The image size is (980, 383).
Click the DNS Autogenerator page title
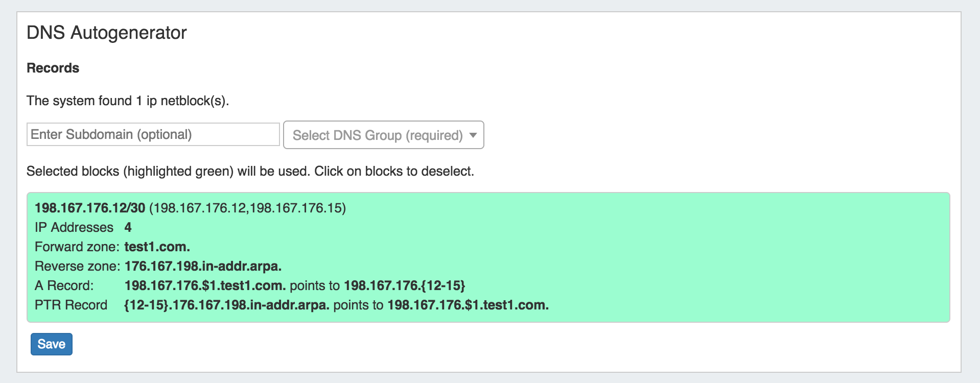click(106, 33)
